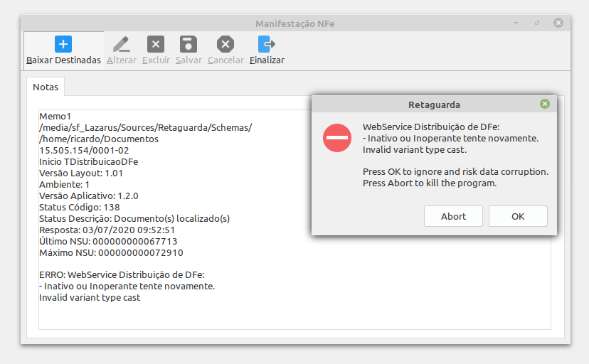Close the Manifestação NFe window
Image resolution: width=589 pixels, height=364 pixels.
tap(558, 23)
